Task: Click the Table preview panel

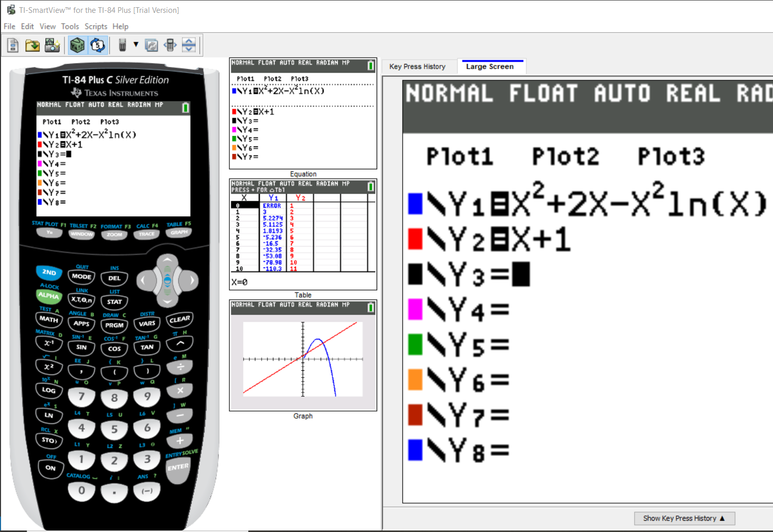Action: (x=303, y=234)
